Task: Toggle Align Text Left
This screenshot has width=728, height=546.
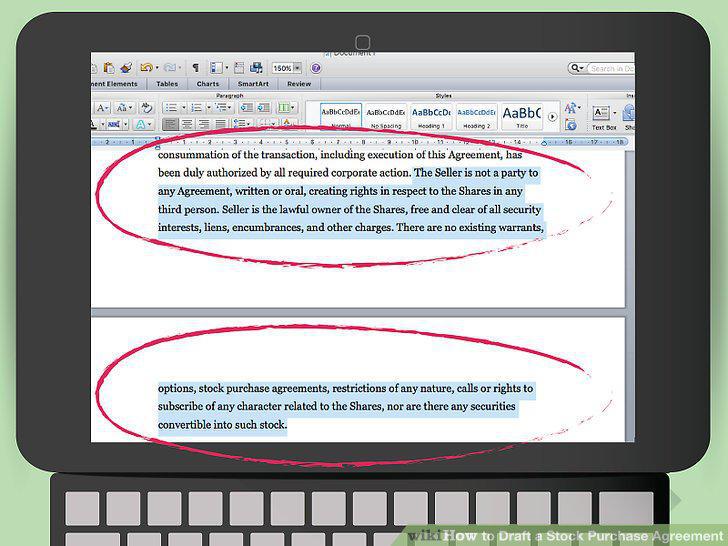Action: pos(170,124)
